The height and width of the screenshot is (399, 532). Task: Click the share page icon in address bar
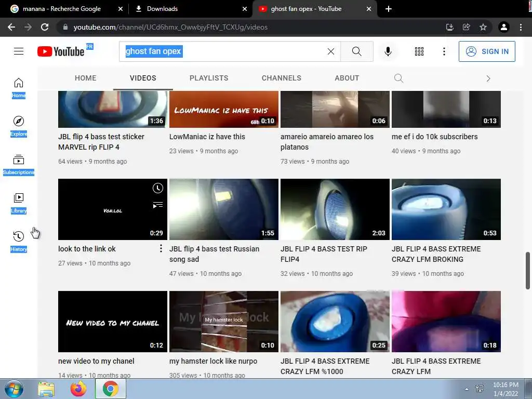point(467,27)
